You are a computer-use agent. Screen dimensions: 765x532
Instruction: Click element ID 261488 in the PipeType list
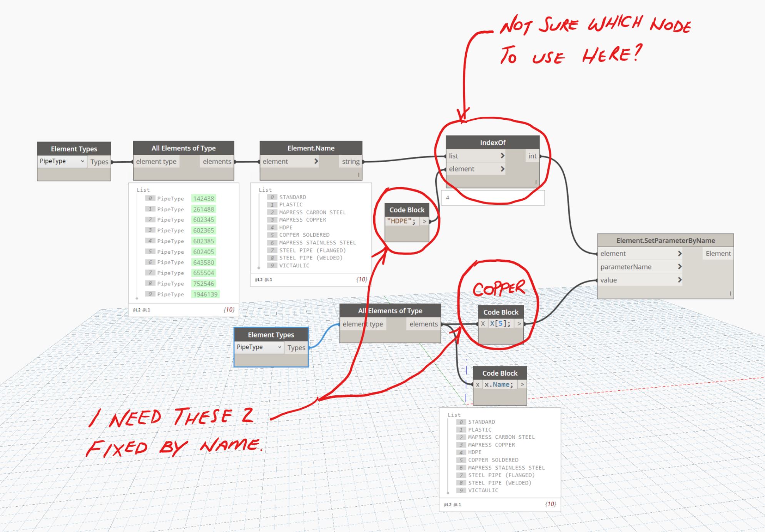tap(204, 209)
